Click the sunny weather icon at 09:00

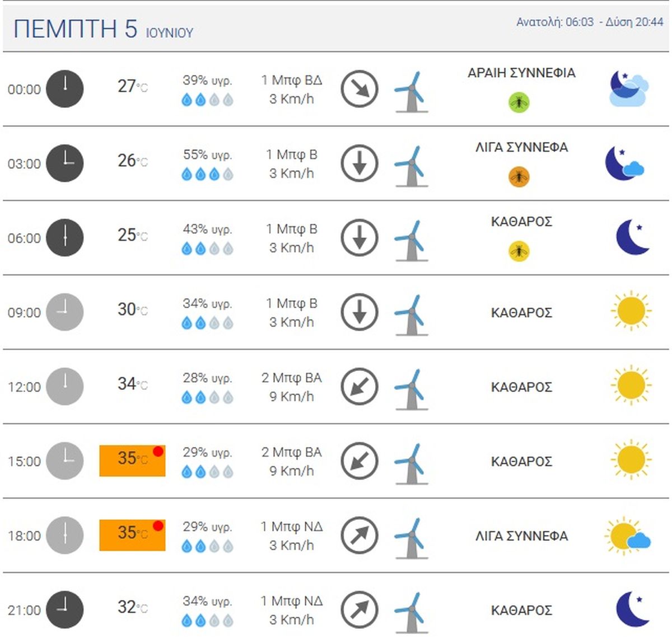click(x=631, y=311)
